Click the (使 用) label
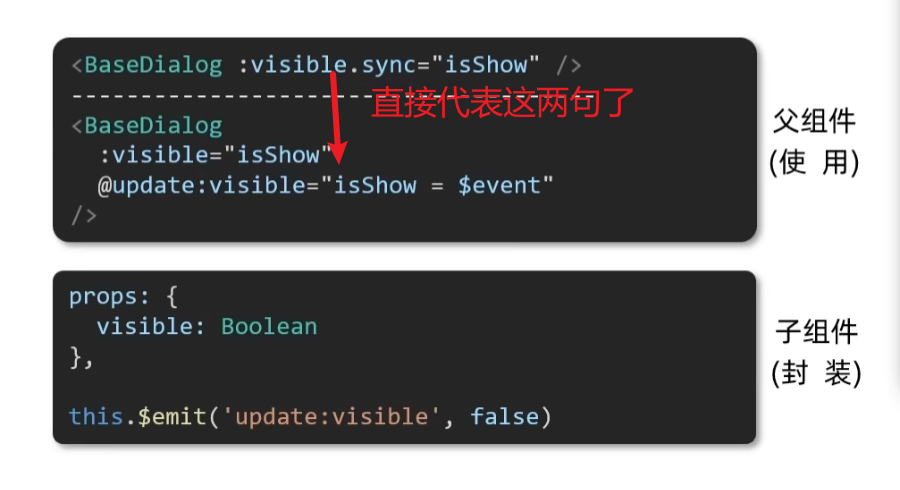This screenshot has height=490, width=900. 814,162
